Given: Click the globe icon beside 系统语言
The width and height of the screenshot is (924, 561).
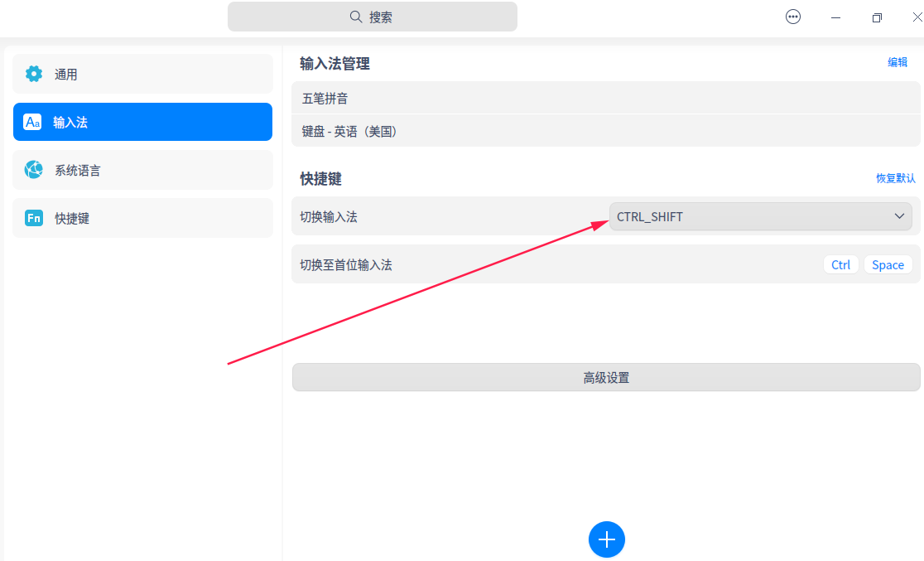Looking at the screenshot, I should 34,170.
